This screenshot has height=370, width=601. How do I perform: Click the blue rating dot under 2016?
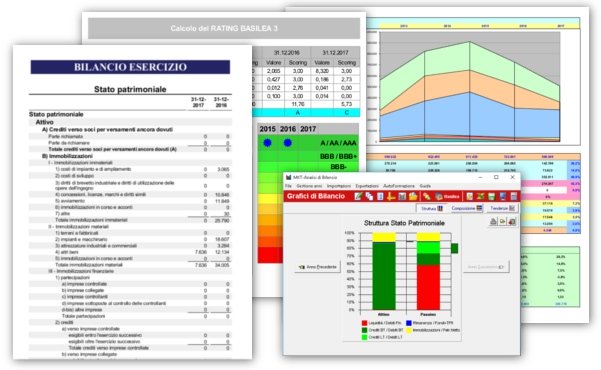click(287, 143)
